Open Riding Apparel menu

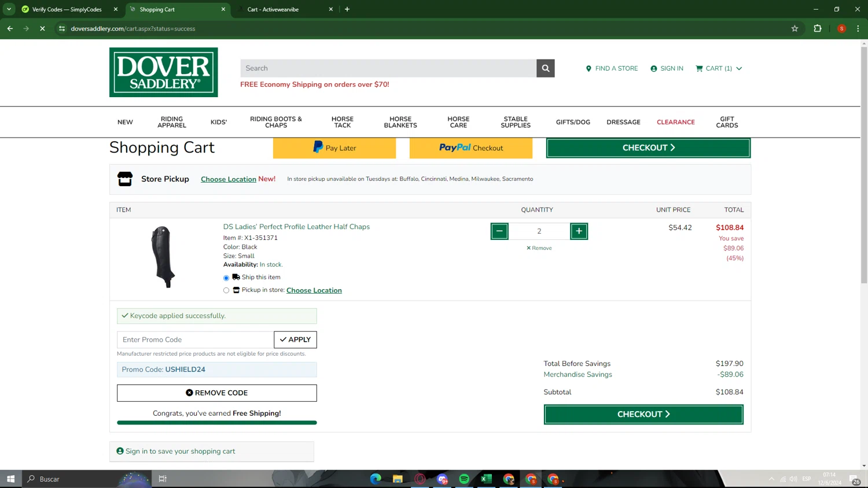172,122
